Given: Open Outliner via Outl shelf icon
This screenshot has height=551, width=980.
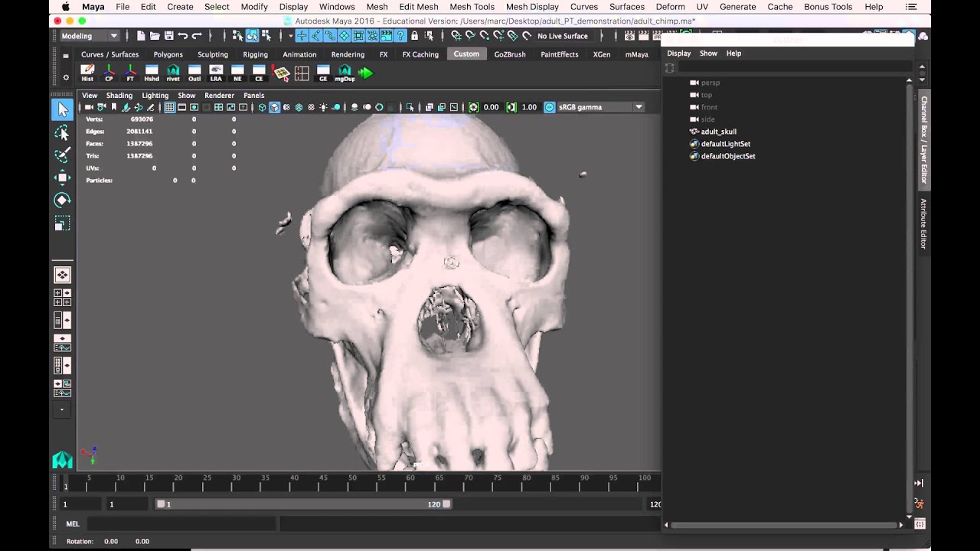Looking at the screenshot, I should pyautogui.click(x=194, y=73).
